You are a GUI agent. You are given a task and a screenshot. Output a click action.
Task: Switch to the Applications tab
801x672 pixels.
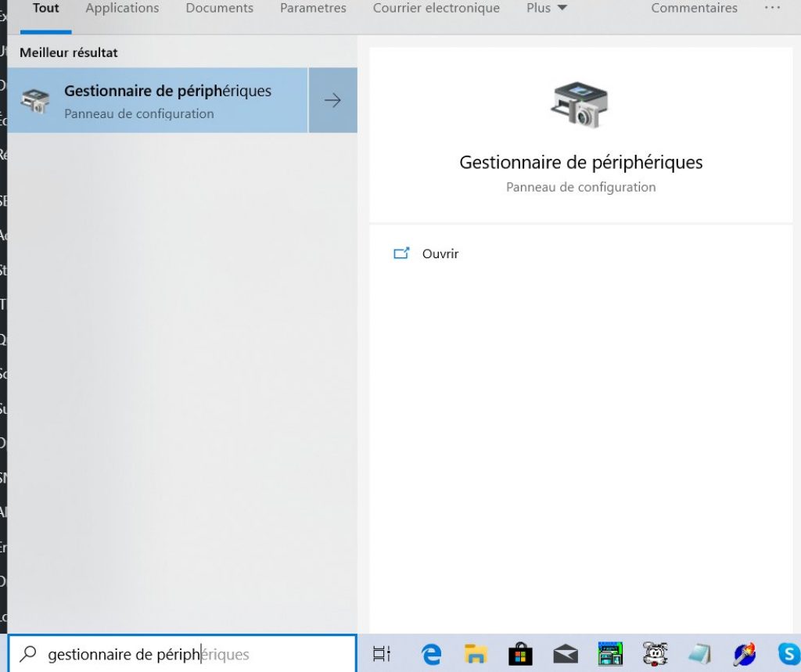pyautogui.click(x=122, y=9)
